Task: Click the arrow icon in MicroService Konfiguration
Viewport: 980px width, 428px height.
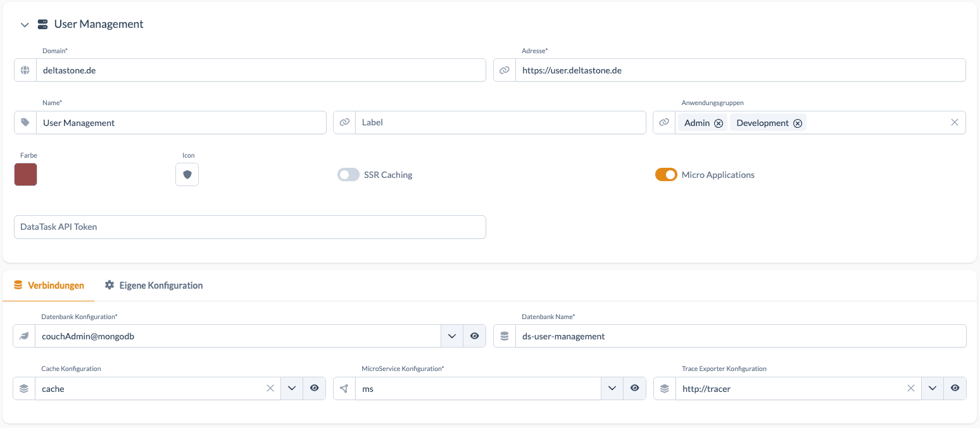Action: pyautogui.click(x=344, y=389)
